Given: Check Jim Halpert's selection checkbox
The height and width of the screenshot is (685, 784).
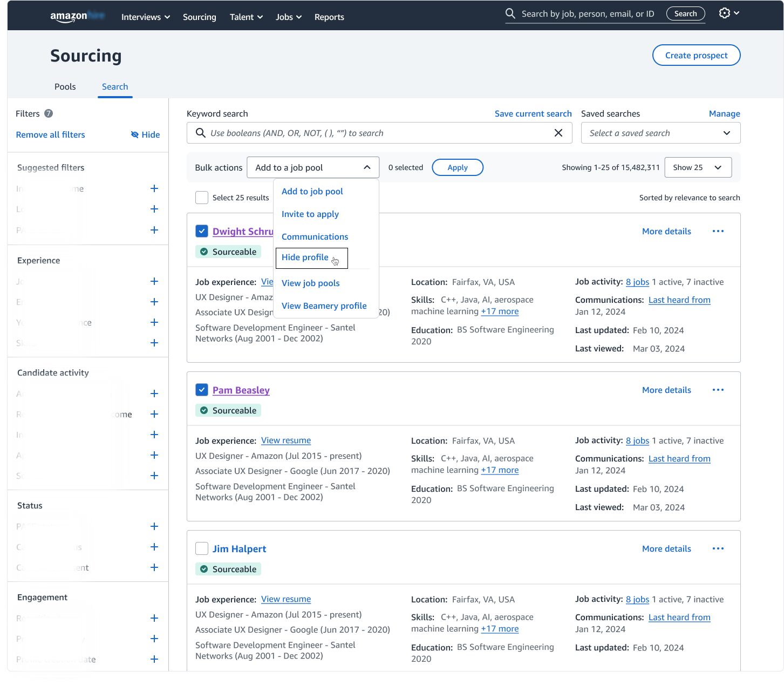Looking at the screenshot, I should click(x=202, y=548).
